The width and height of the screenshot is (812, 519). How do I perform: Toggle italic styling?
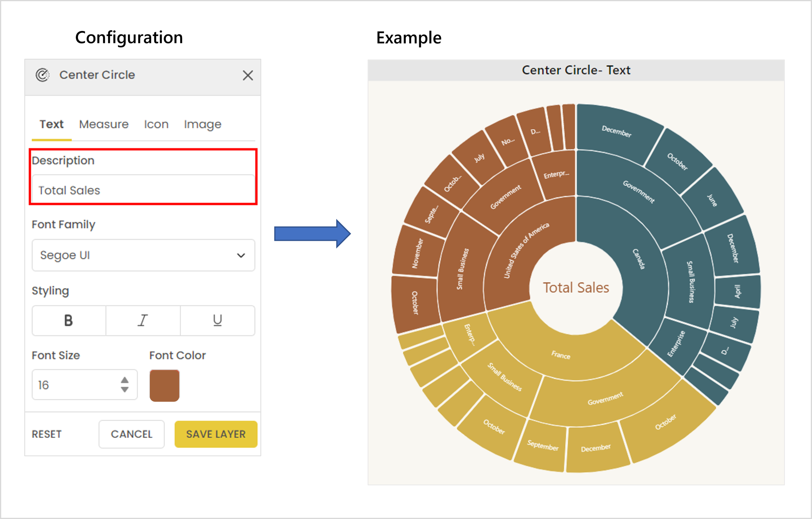[x=143, y=320]
